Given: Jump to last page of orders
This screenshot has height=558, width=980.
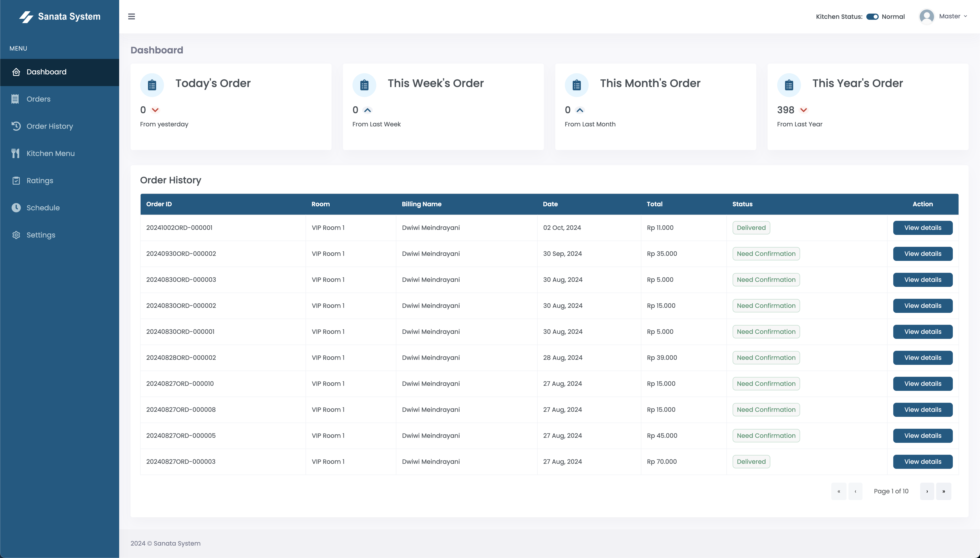Looking at the screenshot, I should point(943,491).
